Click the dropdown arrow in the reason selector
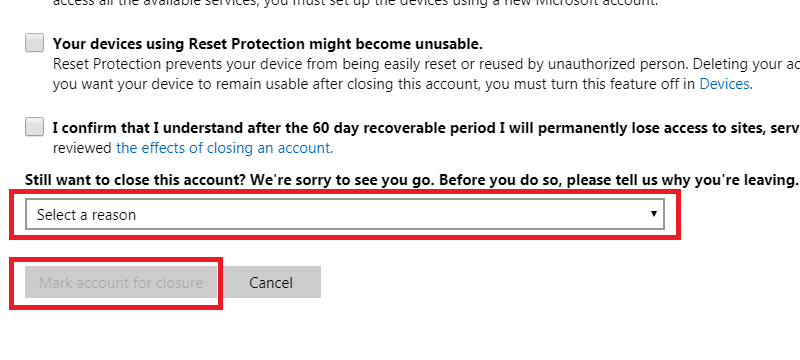 654,214
